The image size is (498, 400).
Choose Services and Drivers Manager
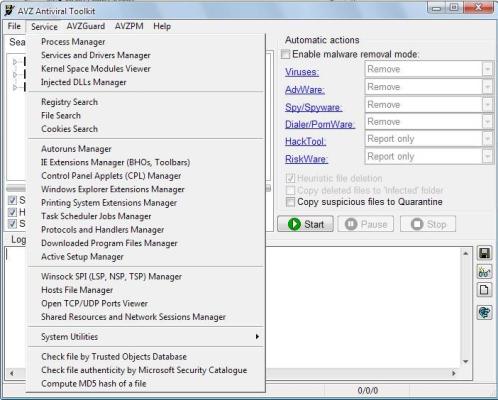(146, 55)
